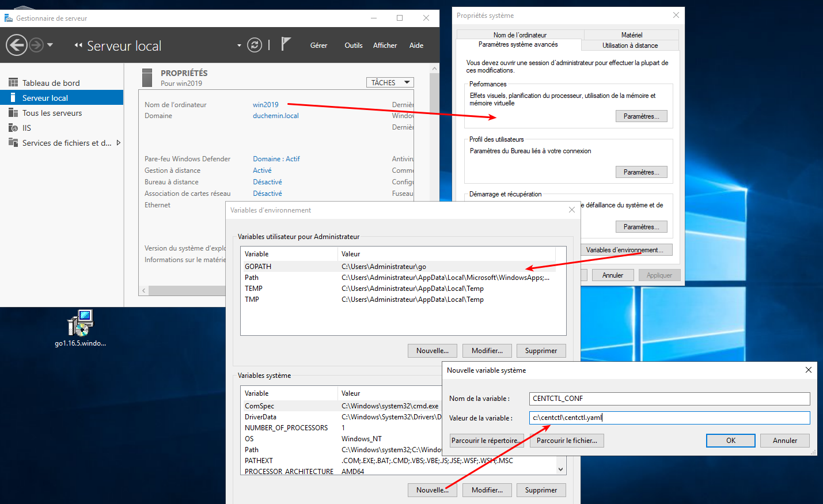Open the Outils menu
Screen dimensions: 823x504
coord(353,46)
